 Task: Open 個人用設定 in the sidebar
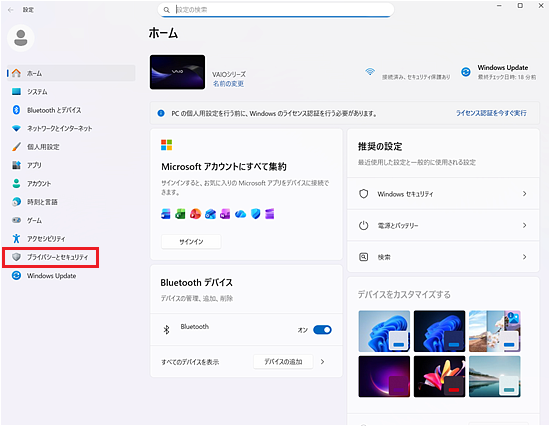pyautogui.click(x=71, y=147)
